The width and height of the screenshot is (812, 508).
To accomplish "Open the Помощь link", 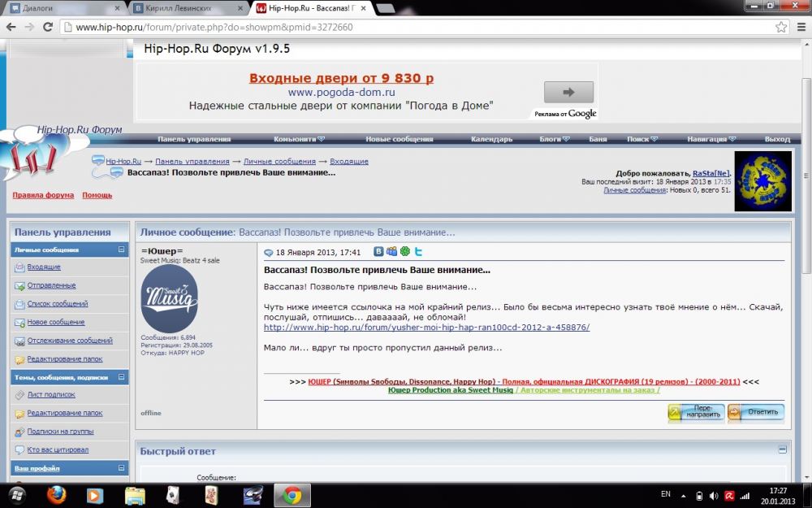I will pos(97,195).
